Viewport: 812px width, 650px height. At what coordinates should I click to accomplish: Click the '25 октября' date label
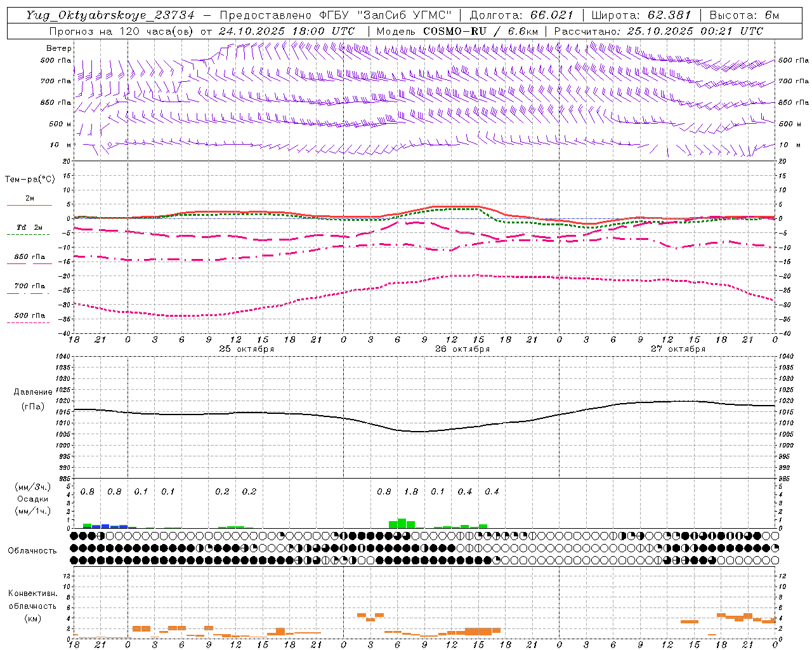[247, 349]
